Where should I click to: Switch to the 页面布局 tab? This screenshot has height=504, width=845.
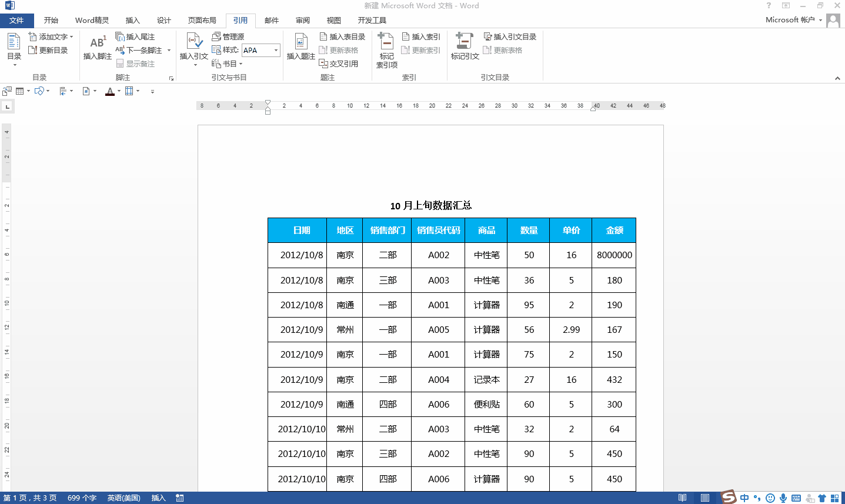[202, 21]
